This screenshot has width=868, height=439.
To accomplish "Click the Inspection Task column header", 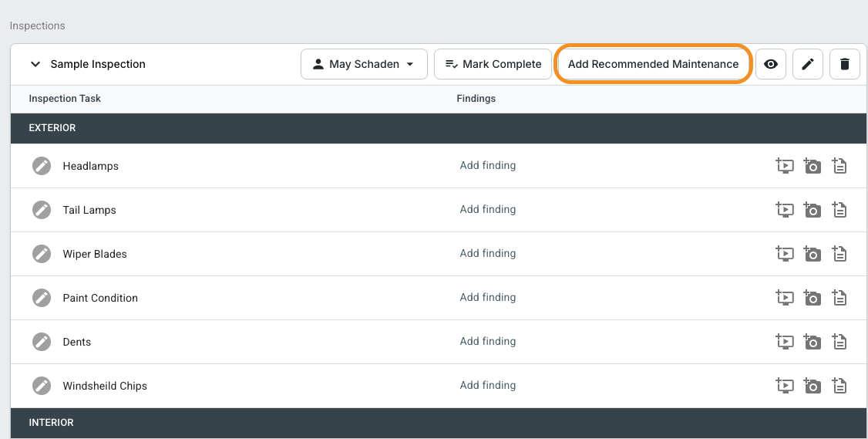I will click(65, 99).
